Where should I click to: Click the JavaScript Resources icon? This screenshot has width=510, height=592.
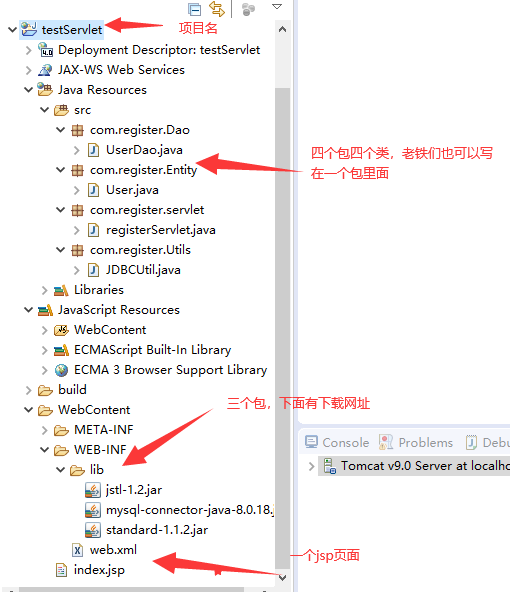[45, 310]
